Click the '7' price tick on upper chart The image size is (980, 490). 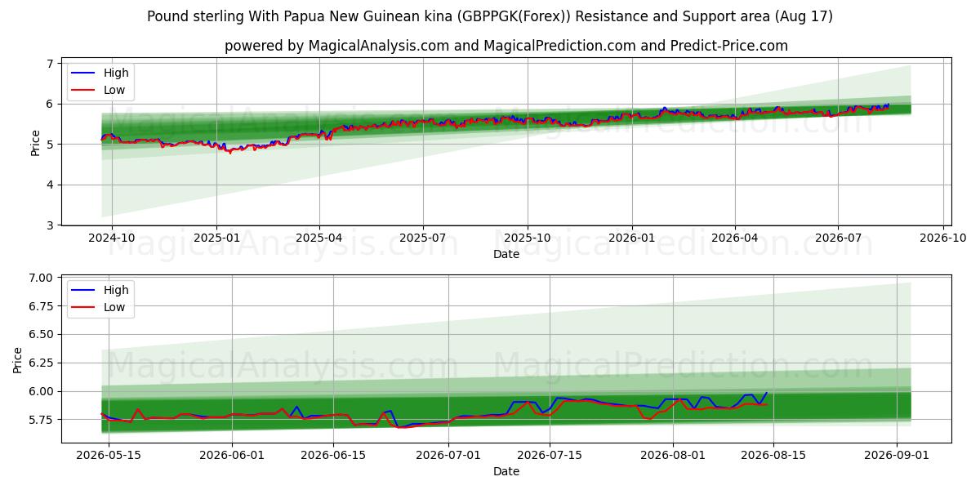click(51, 64)
